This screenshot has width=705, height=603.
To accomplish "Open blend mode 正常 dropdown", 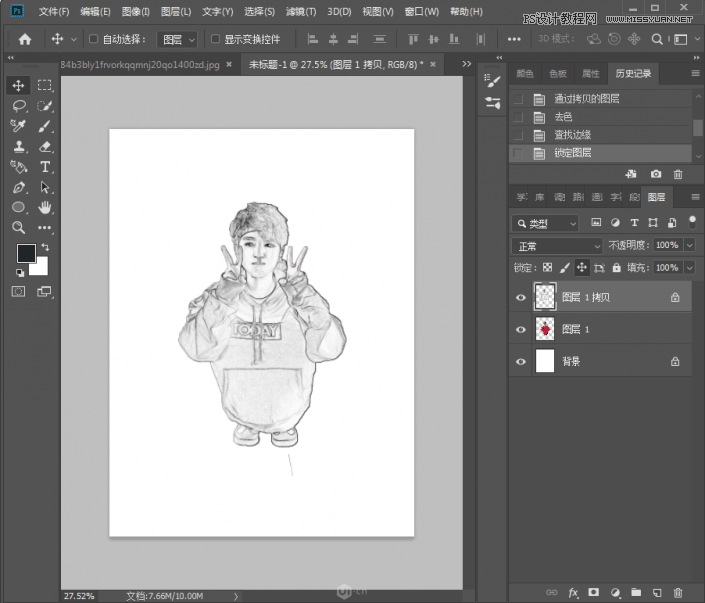I will pyautogui.click(x=557, y=246).
